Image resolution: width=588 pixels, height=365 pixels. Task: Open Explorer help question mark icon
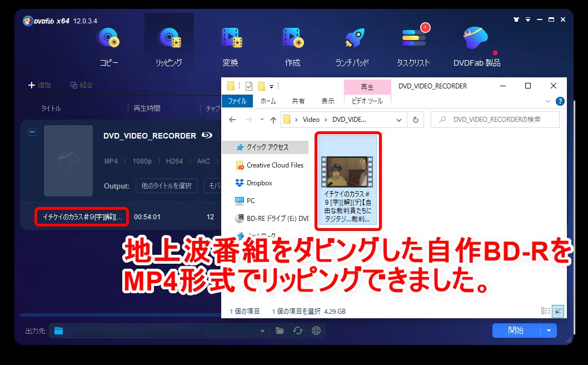tap(560, 101)
